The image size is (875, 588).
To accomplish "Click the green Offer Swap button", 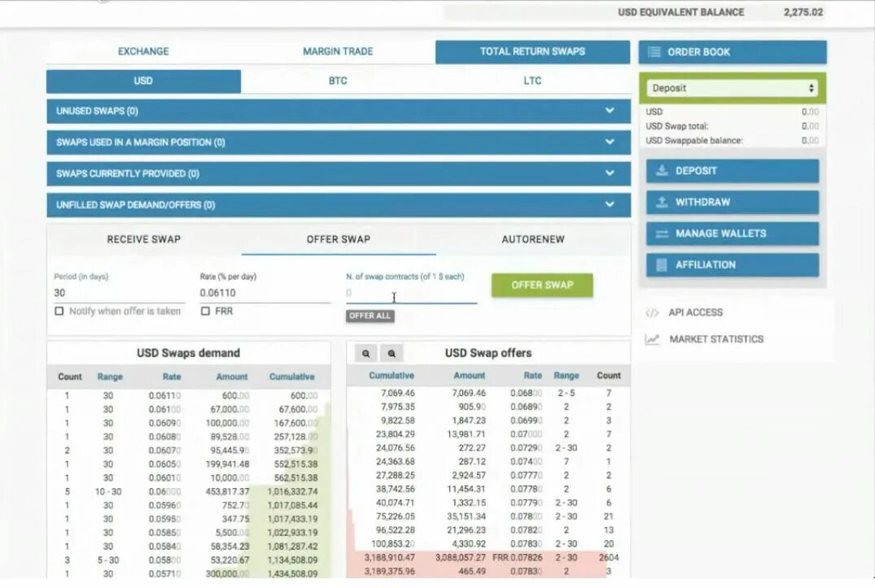I will [542, 285].
